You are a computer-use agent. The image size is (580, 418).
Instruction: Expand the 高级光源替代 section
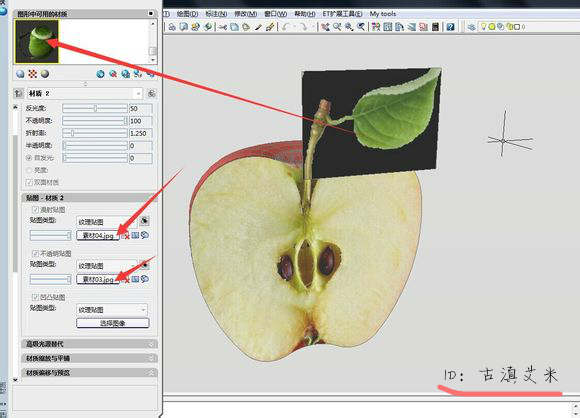tap(90, 344)
